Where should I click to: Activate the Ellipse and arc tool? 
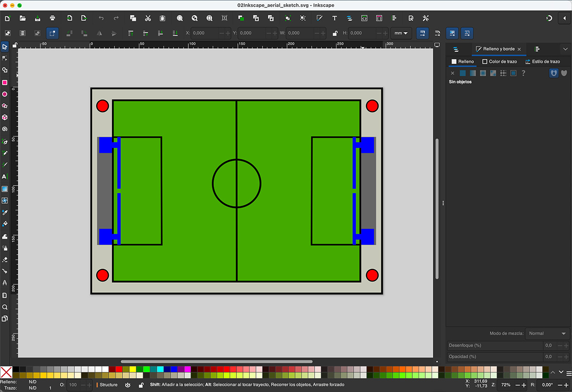tap(6, 93)
